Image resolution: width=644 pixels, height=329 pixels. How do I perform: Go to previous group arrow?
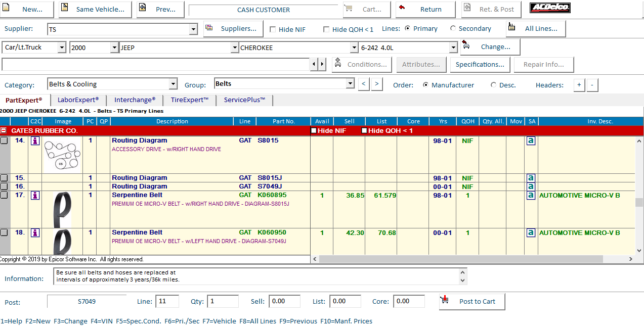[x=364, y=84]
